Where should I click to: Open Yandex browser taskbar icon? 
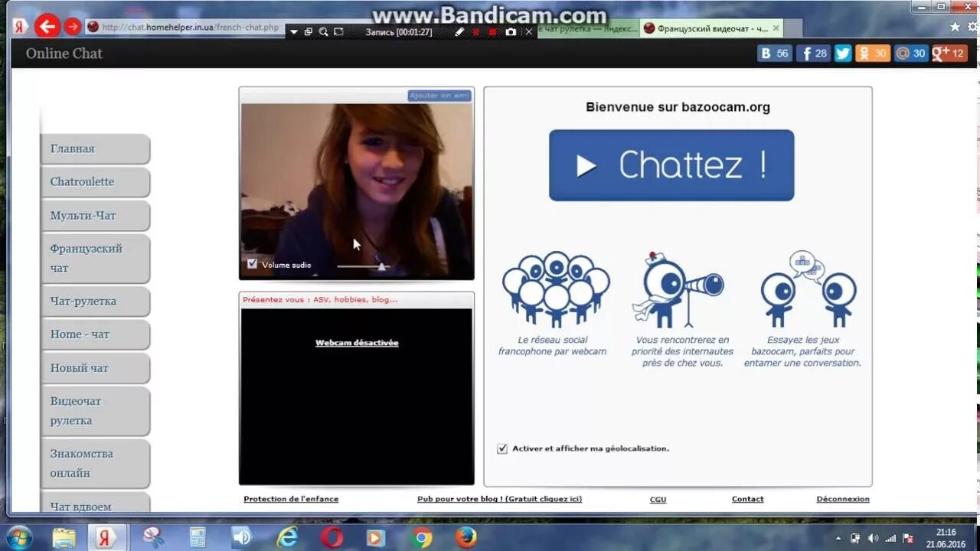click(x=106, y=537)
